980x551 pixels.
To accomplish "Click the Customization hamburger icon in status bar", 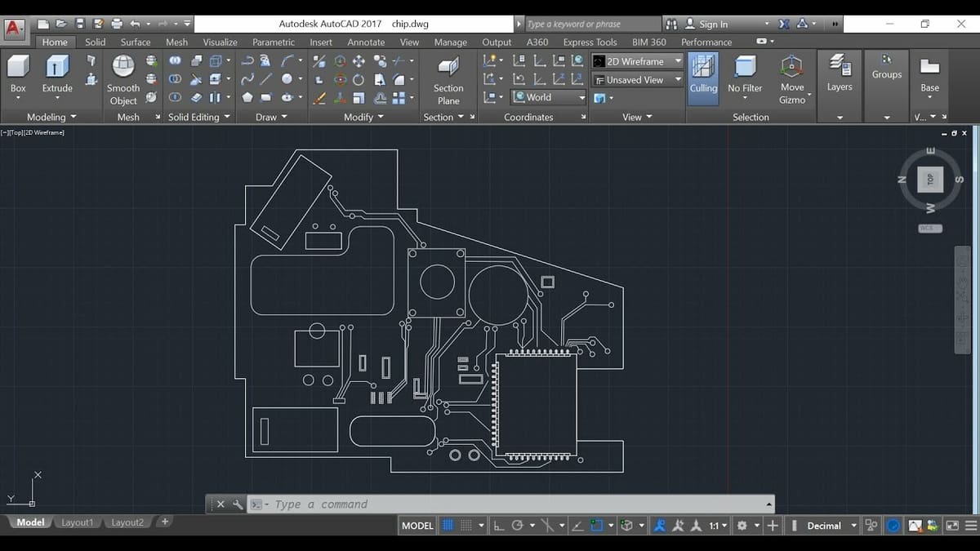I will 970,526.
